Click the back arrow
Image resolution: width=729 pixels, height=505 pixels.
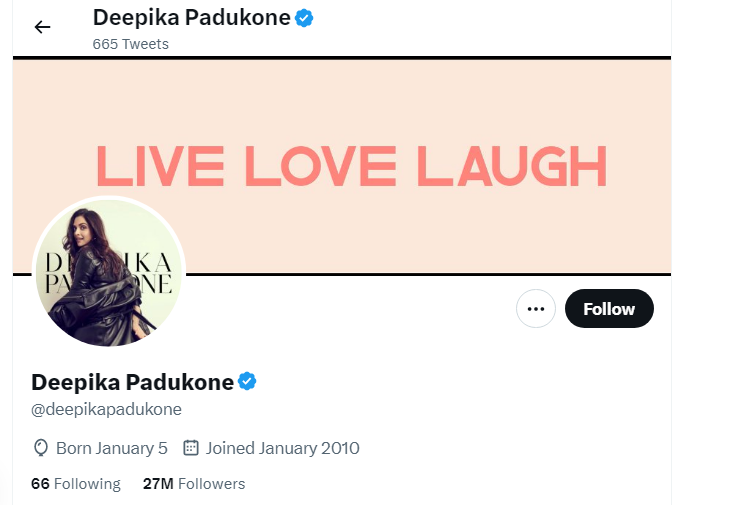[42, 27]
